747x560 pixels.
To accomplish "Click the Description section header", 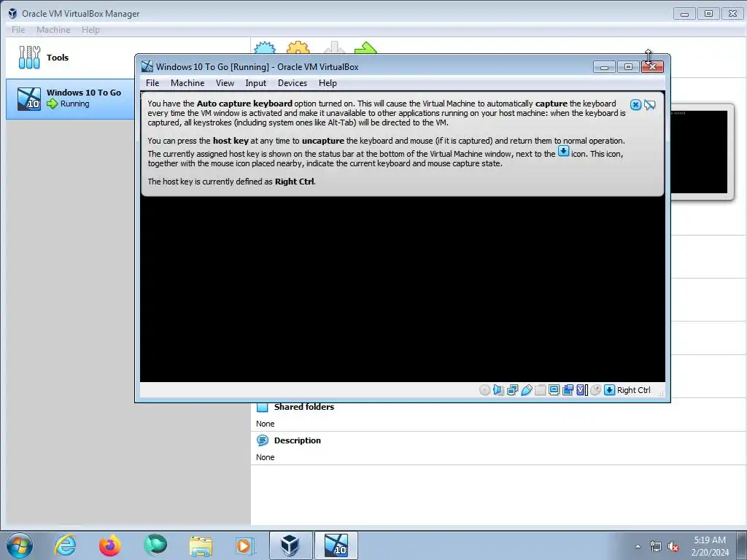I will 298,440.
